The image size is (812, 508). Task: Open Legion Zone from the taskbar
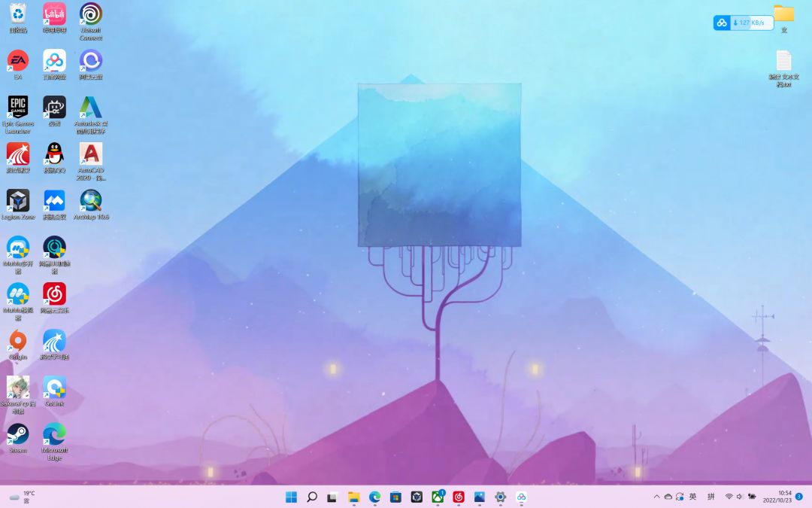coord(417,497)
